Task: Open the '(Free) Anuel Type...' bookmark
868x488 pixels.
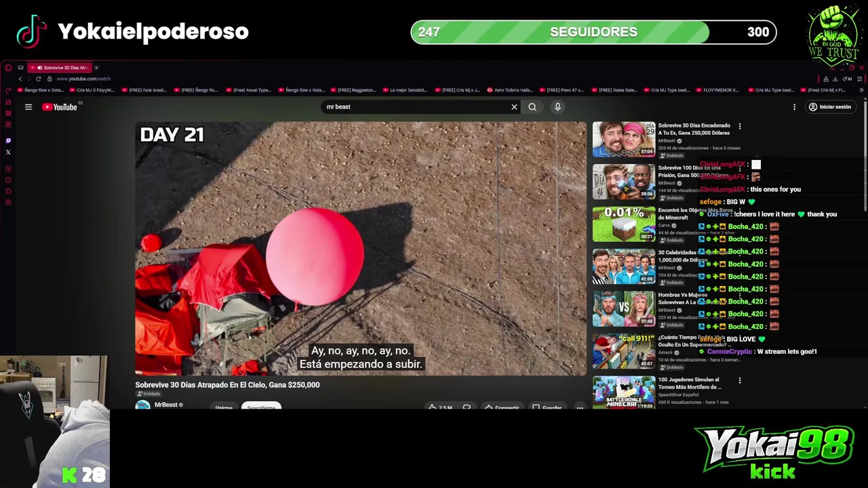Action: [248, 90]
